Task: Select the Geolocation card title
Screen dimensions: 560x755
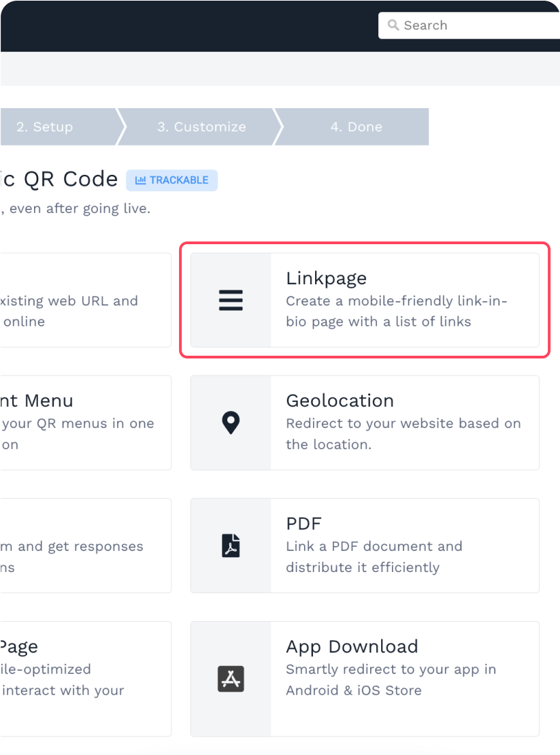Action: click(x=340, y=401)
